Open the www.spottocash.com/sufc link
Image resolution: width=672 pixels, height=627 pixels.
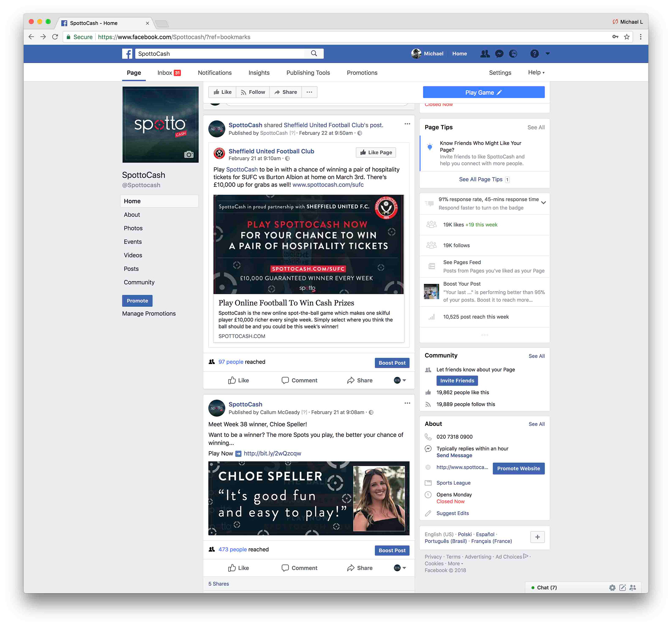pos(328,185)
